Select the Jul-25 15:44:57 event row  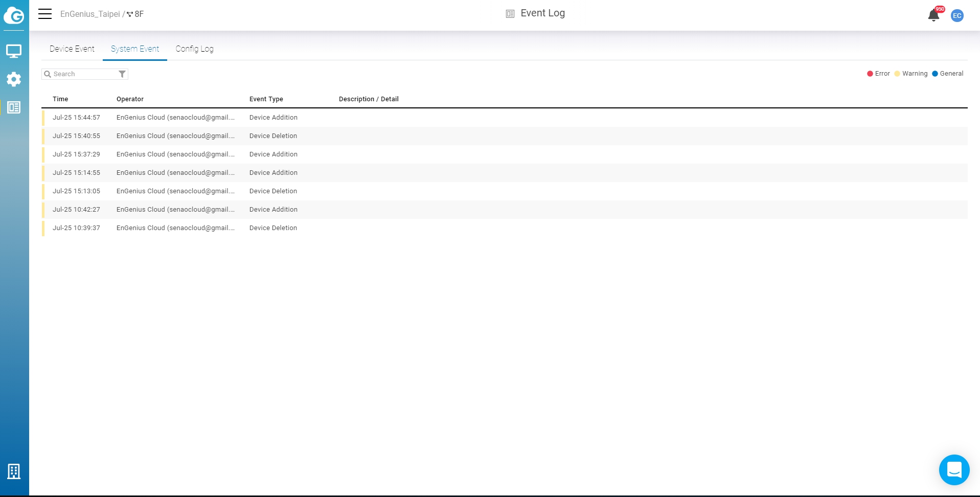tap(505, 118)
